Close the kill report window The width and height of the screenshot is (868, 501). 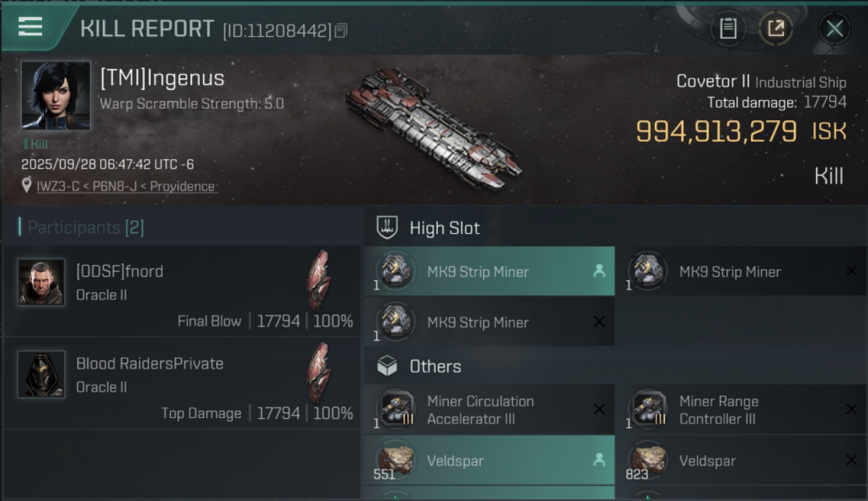click(x=834, y=29)
